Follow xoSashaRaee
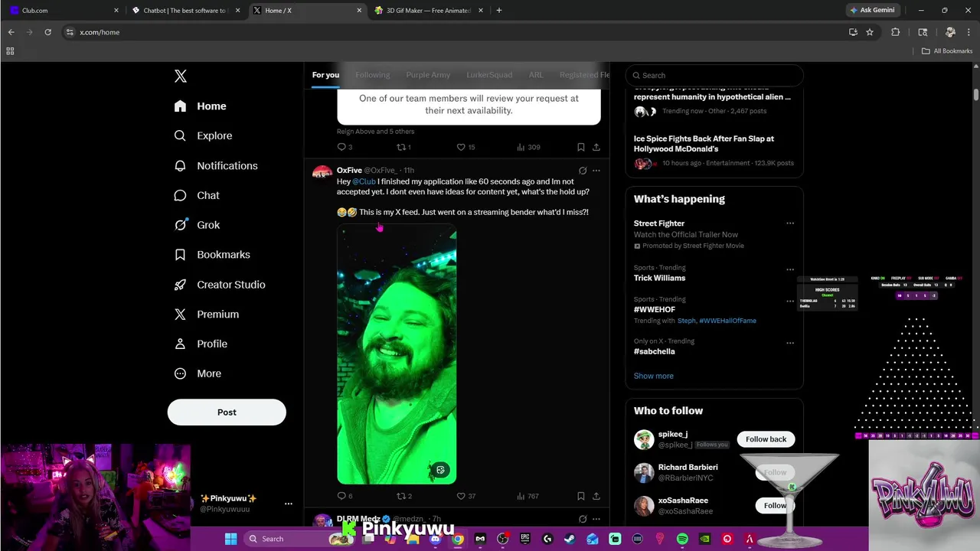This screenshot has width=980, height=551. [775, 505]
